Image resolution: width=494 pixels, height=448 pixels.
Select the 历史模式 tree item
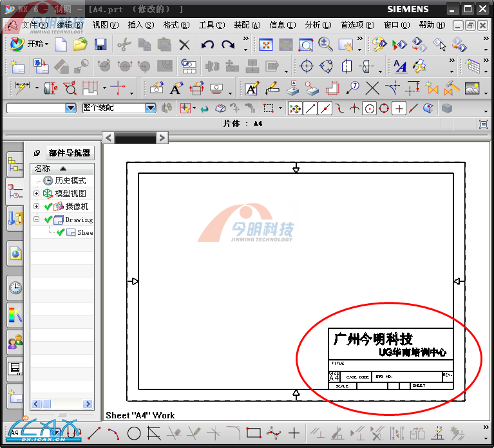click(x=70, y=180)
